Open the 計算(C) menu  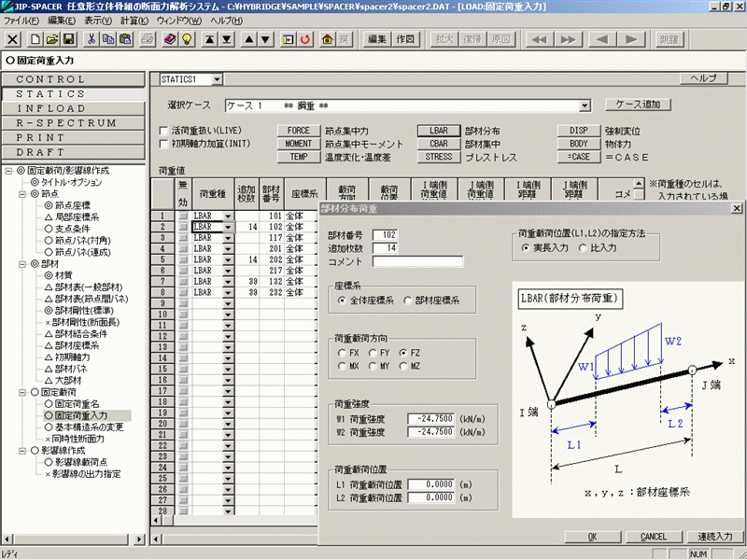pyautogui.click(x=134, y=20)
